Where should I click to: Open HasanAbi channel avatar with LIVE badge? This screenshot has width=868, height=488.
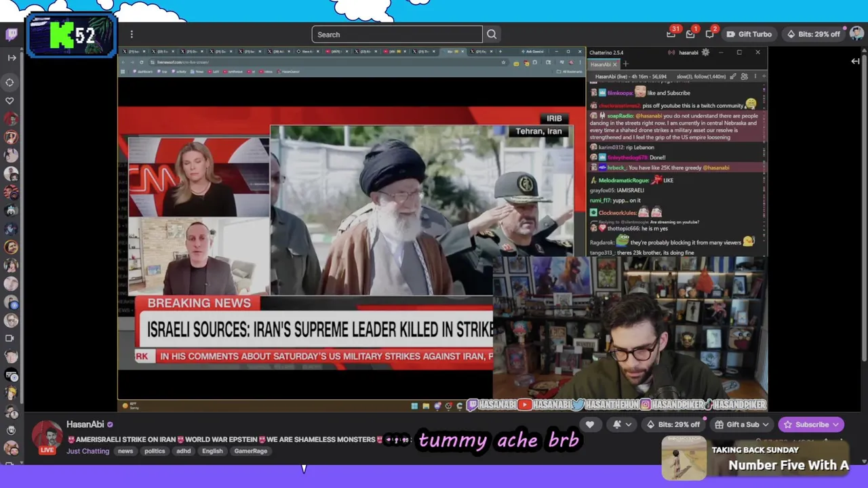click(47, 436)
